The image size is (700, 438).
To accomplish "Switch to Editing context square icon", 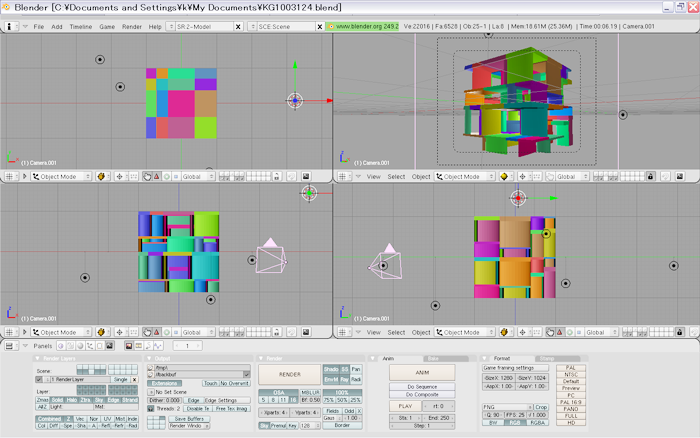I will pos(100,346).
